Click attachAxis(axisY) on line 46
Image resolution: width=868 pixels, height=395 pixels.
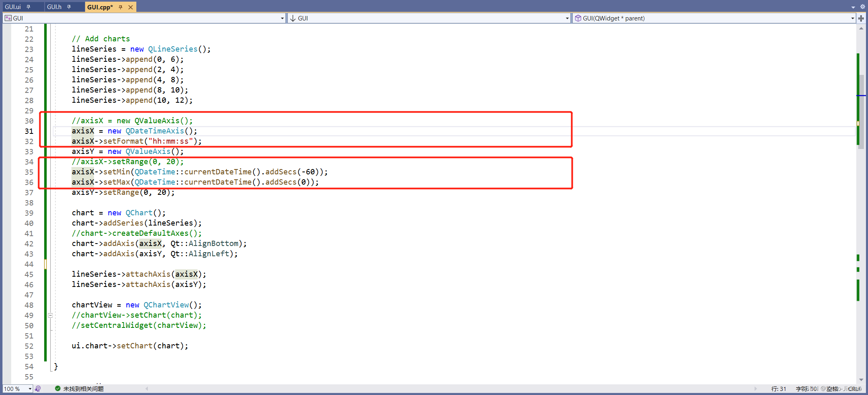coord(164,284)
